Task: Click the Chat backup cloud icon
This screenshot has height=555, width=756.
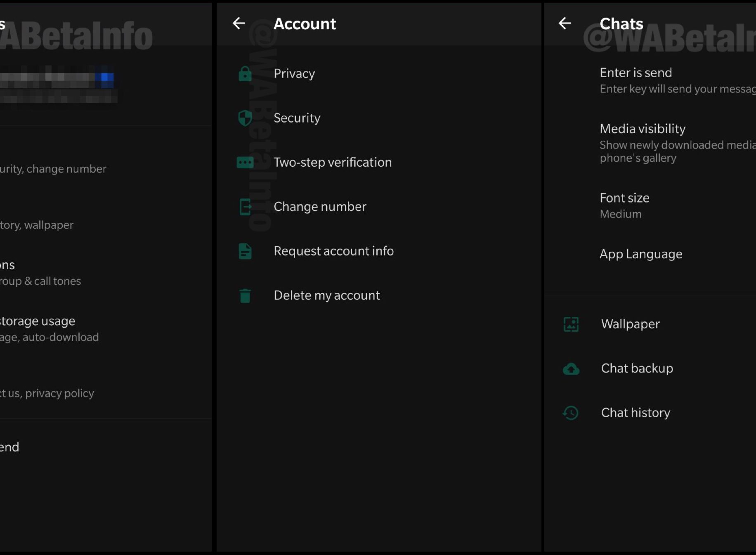Action: 571,369
